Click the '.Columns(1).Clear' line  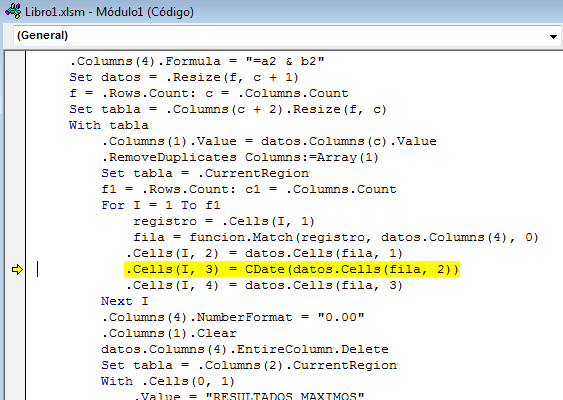coord(169,333)
